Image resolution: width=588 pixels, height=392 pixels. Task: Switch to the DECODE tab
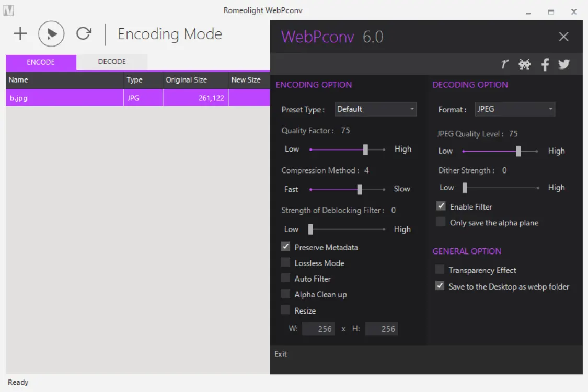112,62
